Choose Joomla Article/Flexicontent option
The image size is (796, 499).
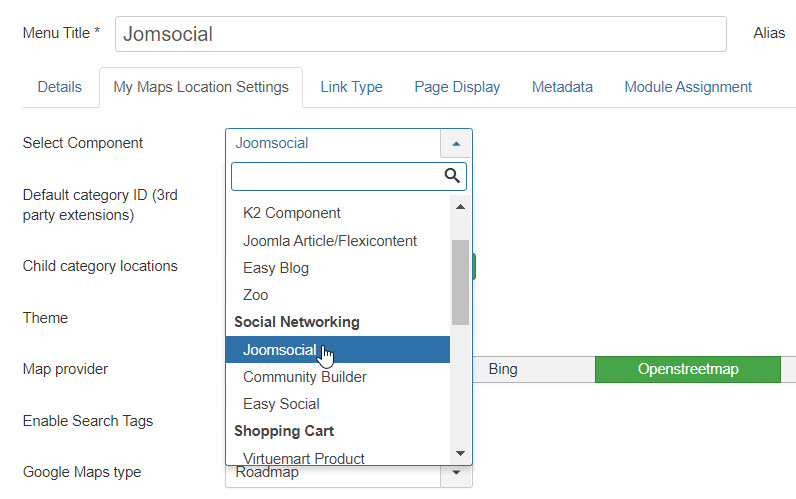(x=330, y=240)
